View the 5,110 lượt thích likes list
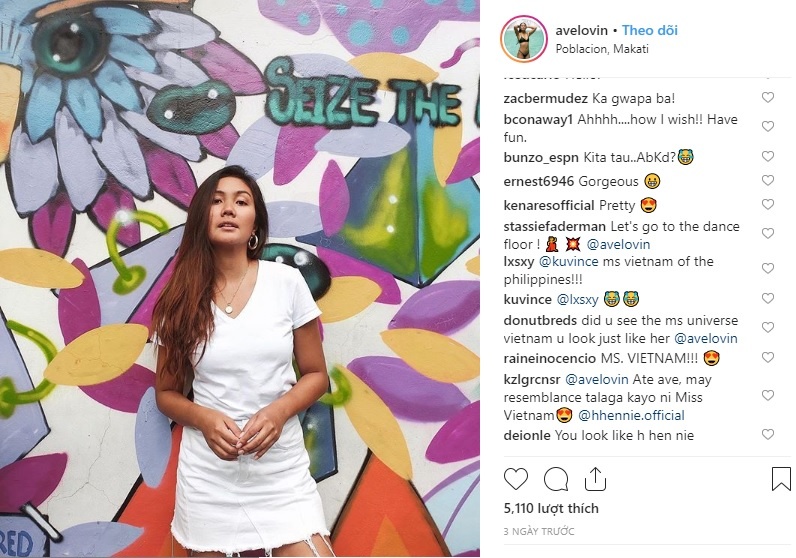Image resolution: width=796 pixels, height=558 pixels. (x=551, y=508)
